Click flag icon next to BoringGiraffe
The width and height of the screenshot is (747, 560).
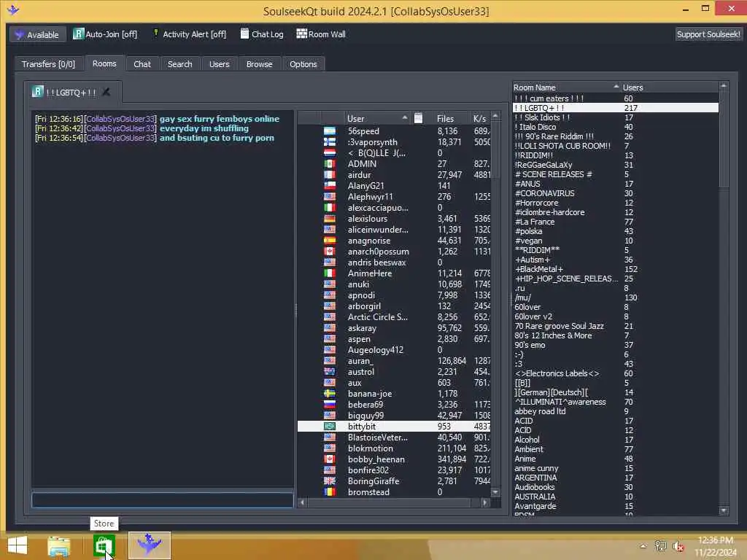[x=330, y=481]
